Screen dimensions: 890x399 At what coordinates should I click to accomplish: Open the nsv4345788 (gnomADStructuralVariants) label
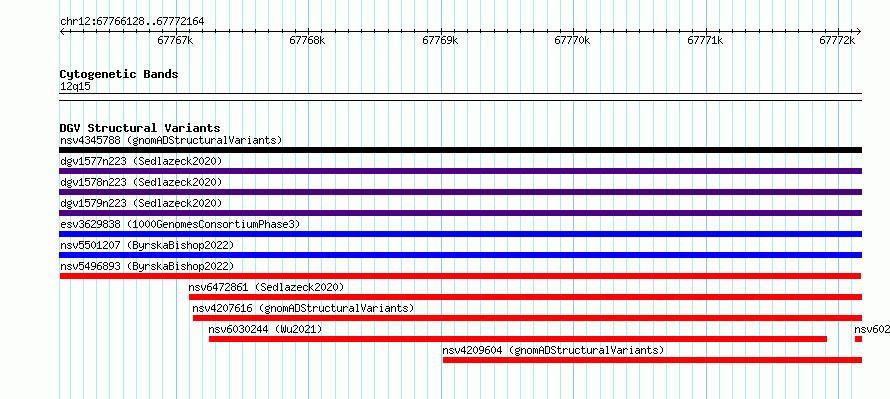coord(171,140)
